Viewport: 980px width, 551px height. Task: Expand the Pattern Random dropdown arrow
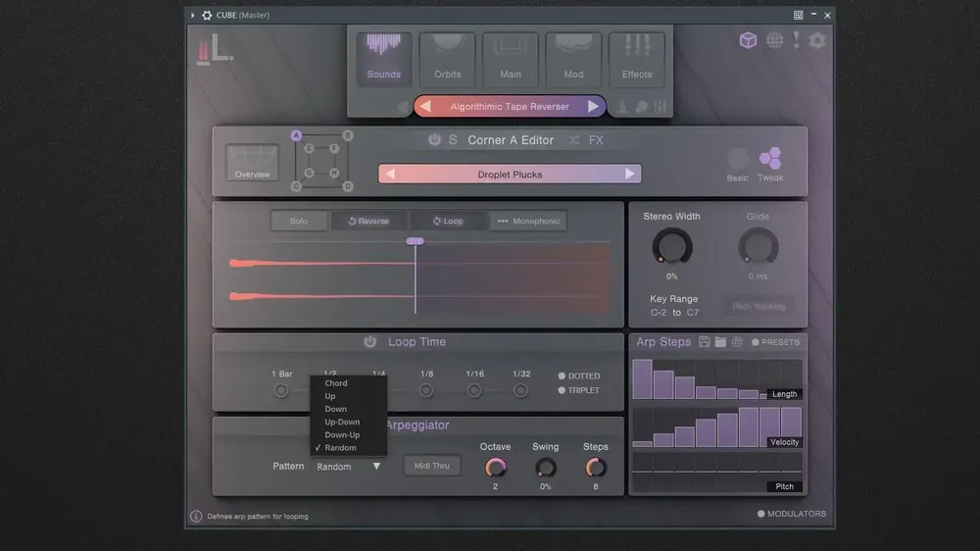pyautogui.click(x=376, y=466)
